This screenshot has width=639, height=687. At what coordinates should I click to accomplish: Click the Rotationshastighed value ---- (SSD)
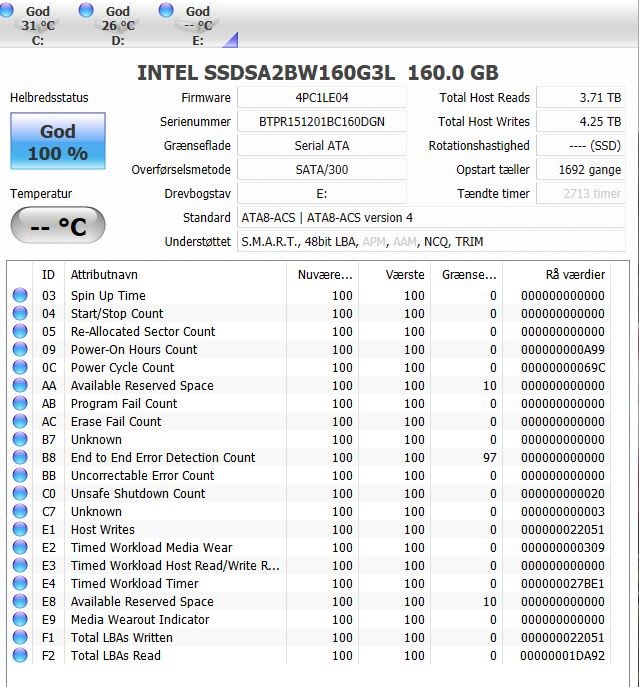tap(581, 145)
